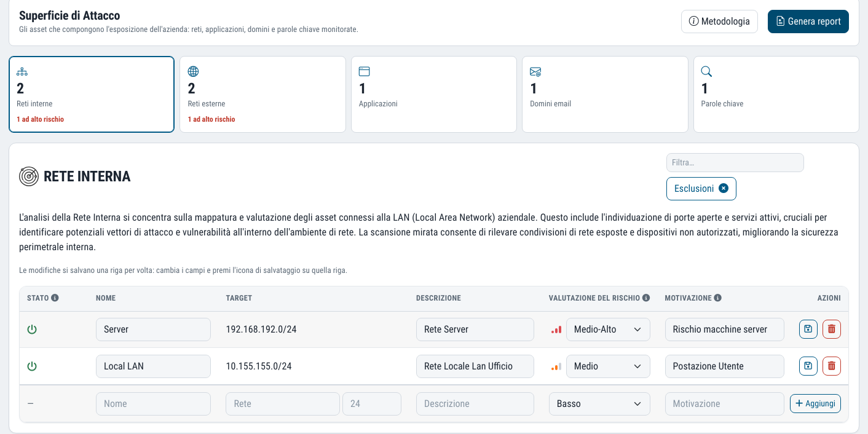Click target 192.168.192.0/24
This screenshot has height=434, width=868.
click(261, 329)
